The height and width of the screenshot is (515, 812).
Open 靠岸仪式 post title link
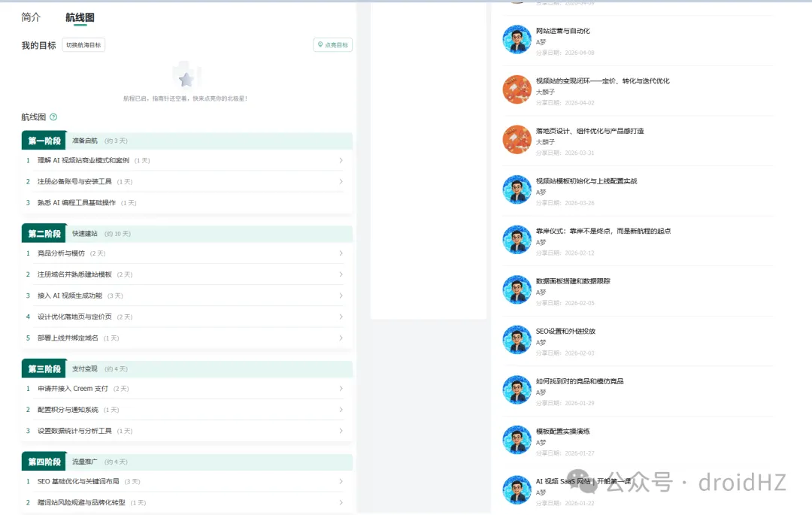(x=603, y=231)
